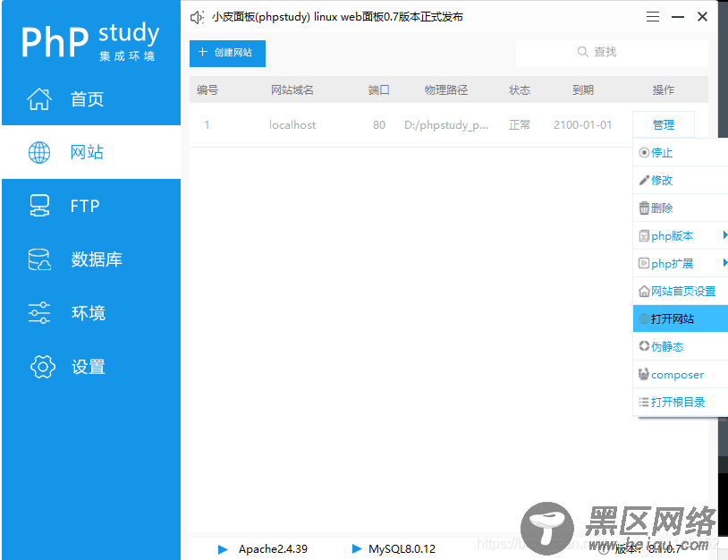Close the phpstudy window
The image size is (728, 560).
(702, 17)
